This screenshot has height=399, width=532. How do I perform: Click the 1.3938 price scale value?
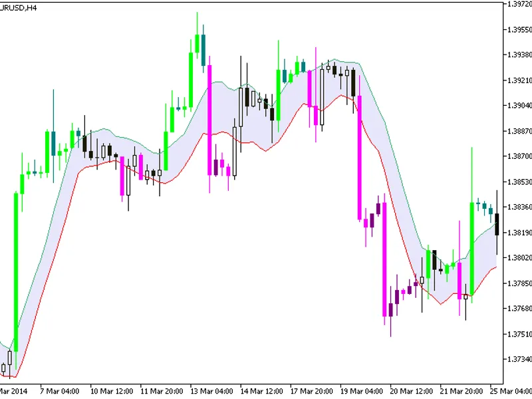pos(519,55)
